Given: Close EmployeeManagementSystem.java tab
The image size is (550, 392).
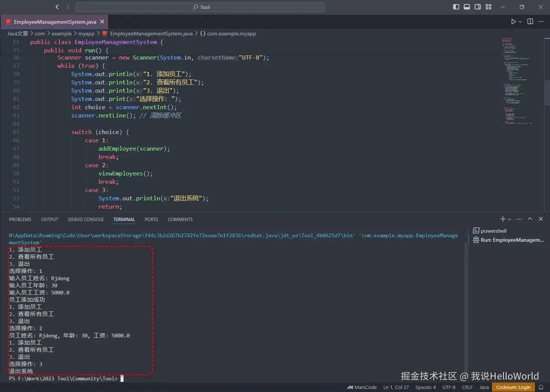Looking at the screenshot, I should pyautogui.click(x=102, y=22).
